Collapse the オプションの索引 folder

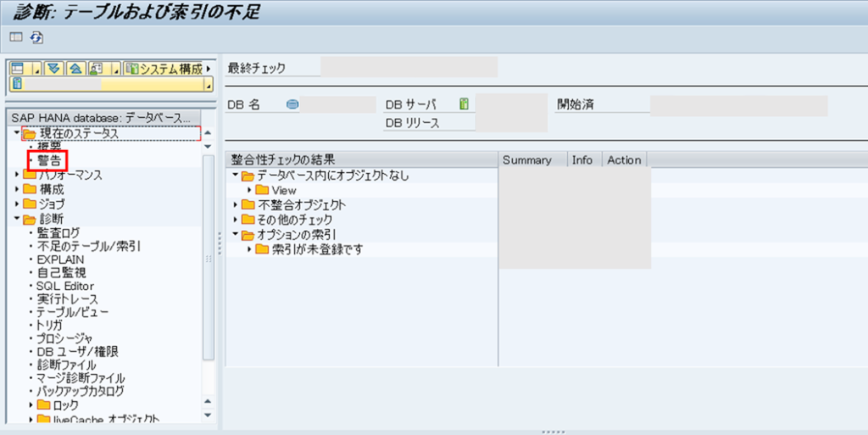point(236,234)
